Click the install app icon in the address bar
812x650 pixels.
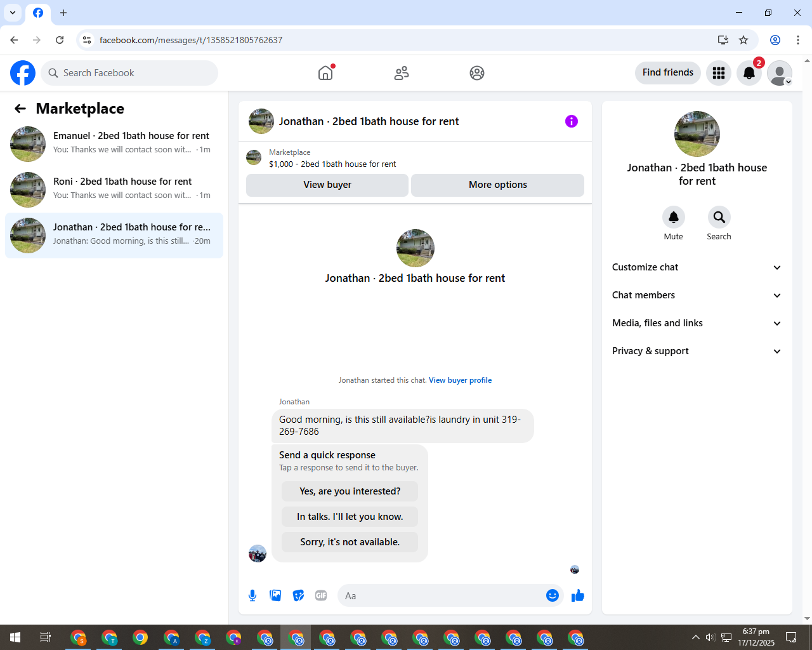(723, 40)
